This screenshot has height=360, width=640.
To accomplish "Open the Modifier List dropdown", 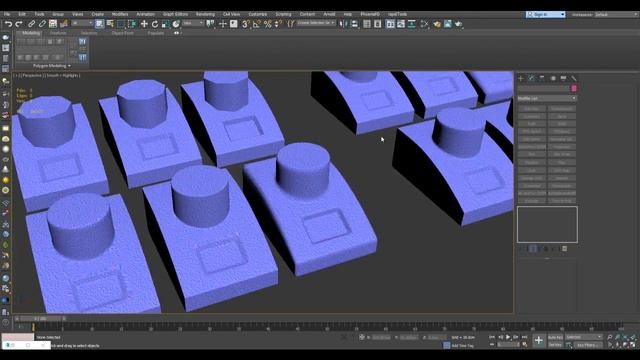I will (547, 98).
